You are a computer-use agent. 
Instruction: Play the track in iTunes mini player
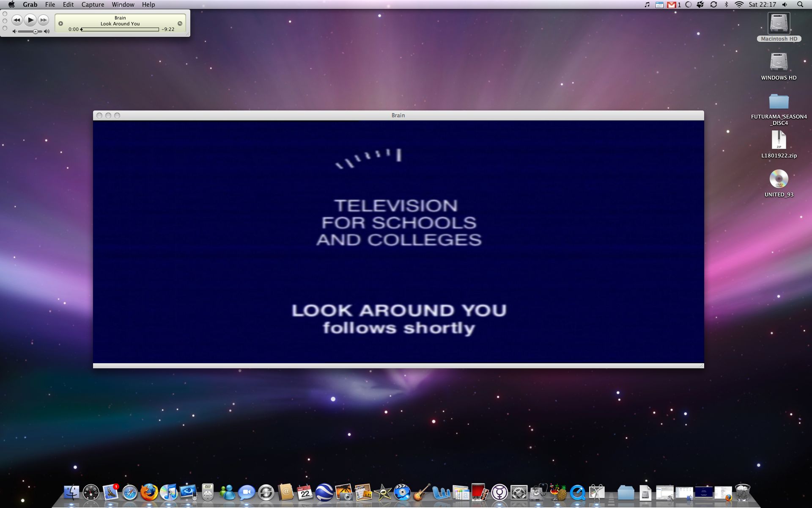(30, 20)
